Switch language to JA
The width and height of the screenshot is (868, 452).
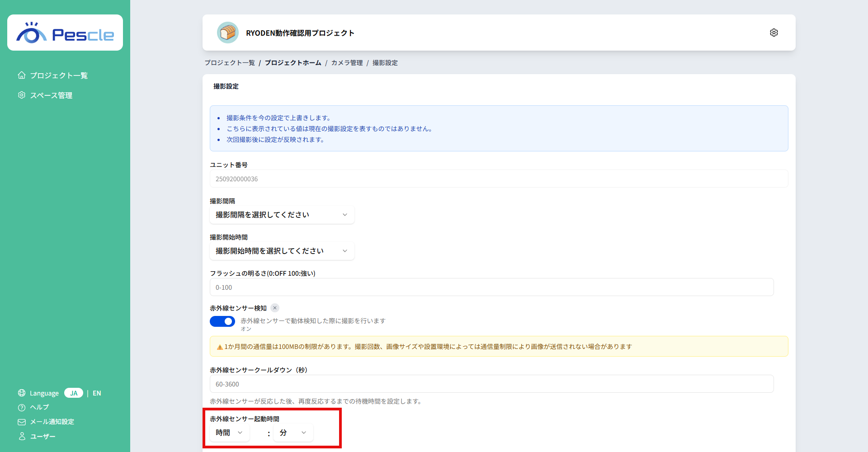74,393
